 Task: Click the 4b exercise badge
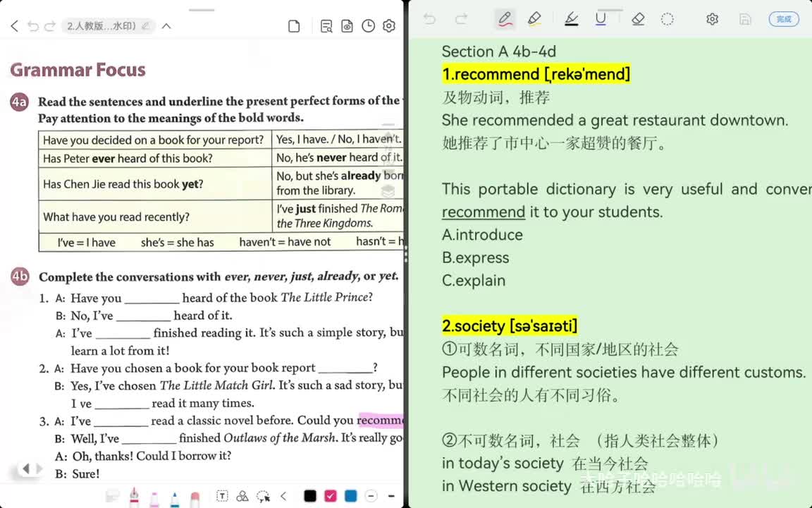(20, 277)
